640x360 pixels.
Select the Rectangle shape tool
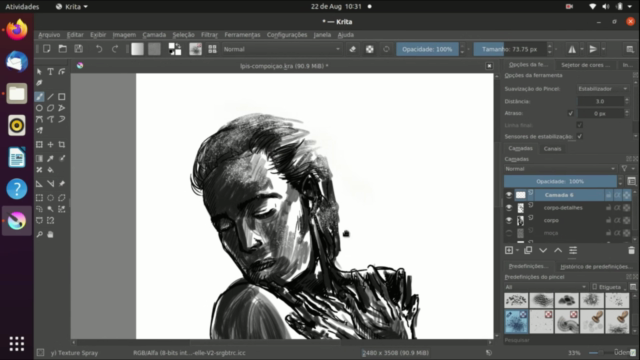(62, 97)
